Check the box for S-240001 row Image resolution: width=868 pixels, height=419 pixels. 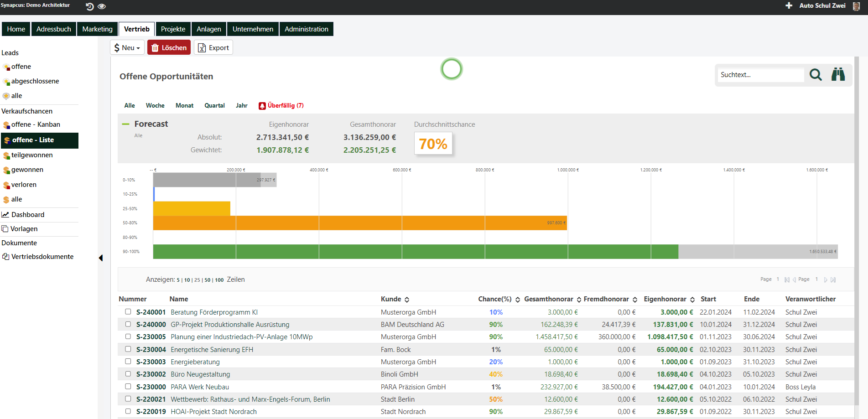point(128,311)
